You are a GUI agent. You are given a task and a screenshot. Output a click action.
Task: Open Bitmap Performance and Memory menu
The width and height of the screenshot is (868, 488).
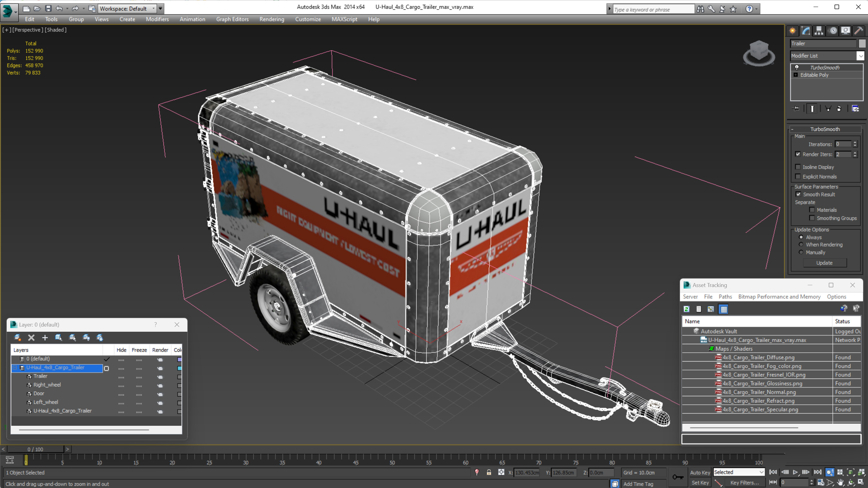779,296
